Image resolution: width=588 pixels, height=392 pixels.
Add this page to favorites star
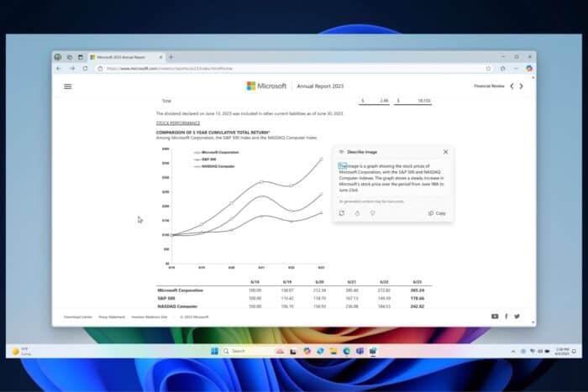488,69
